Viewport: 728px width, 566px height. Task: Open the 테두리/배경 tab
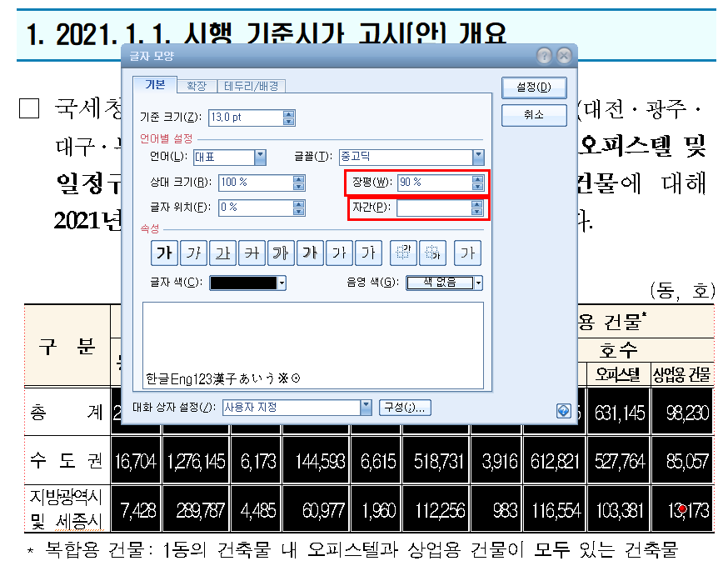(252, 86)
